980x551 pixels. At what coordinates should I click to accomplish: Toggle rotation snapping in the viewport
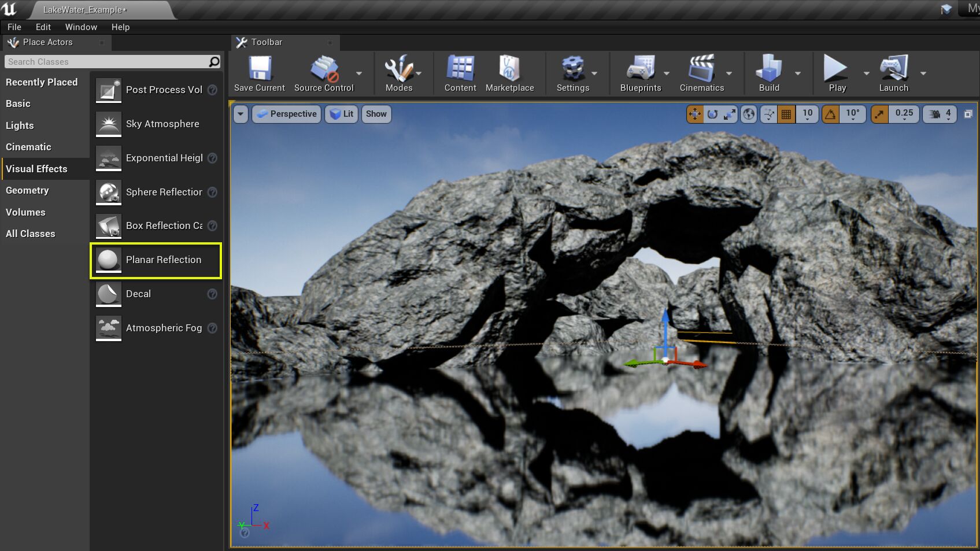[829, 114]
